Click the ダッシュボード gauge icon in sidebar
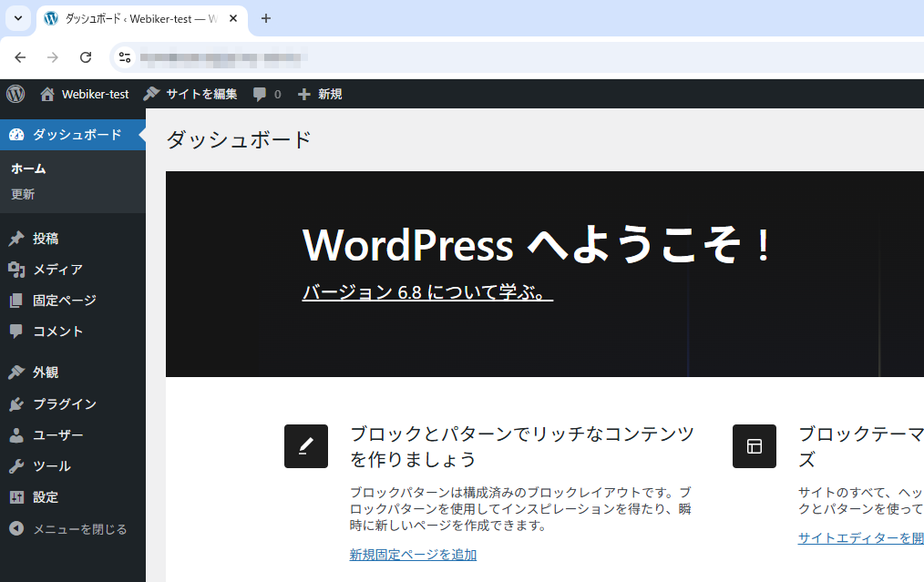 [x=16, y=135]
